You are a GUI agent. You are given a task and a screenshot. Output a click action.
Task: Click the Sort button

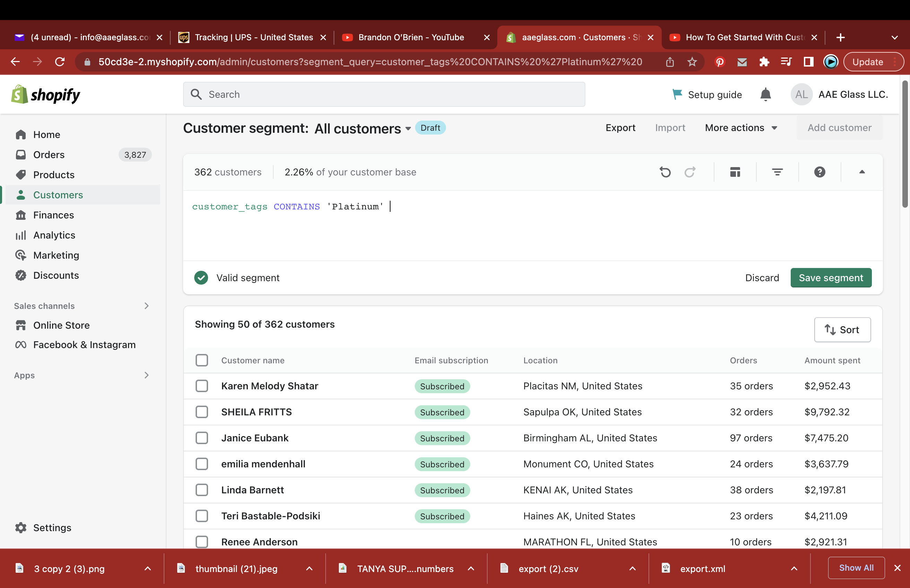point(842,329)
